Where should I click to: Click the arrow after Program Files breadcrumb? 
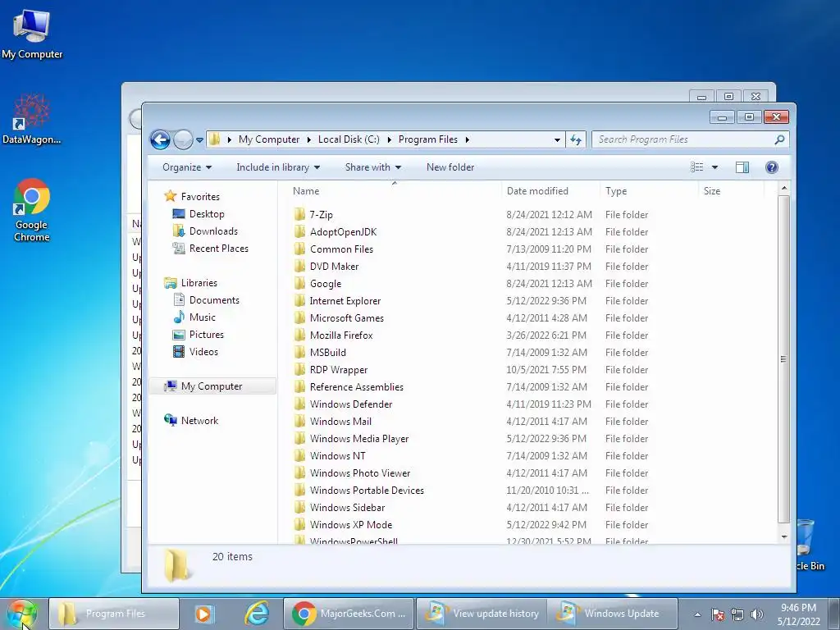click(x=467, y=139)
